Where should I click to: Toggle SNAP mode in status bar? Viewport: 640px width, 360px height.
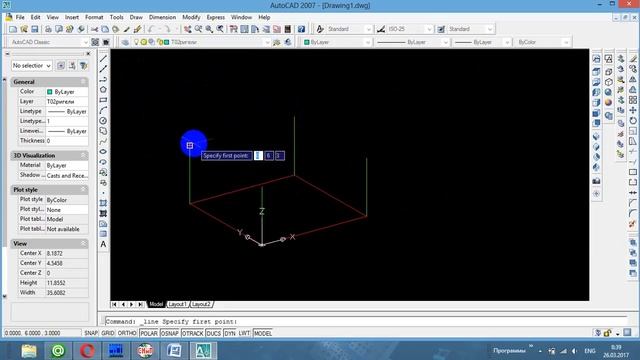pyautogui.click(x=91, y=333)
